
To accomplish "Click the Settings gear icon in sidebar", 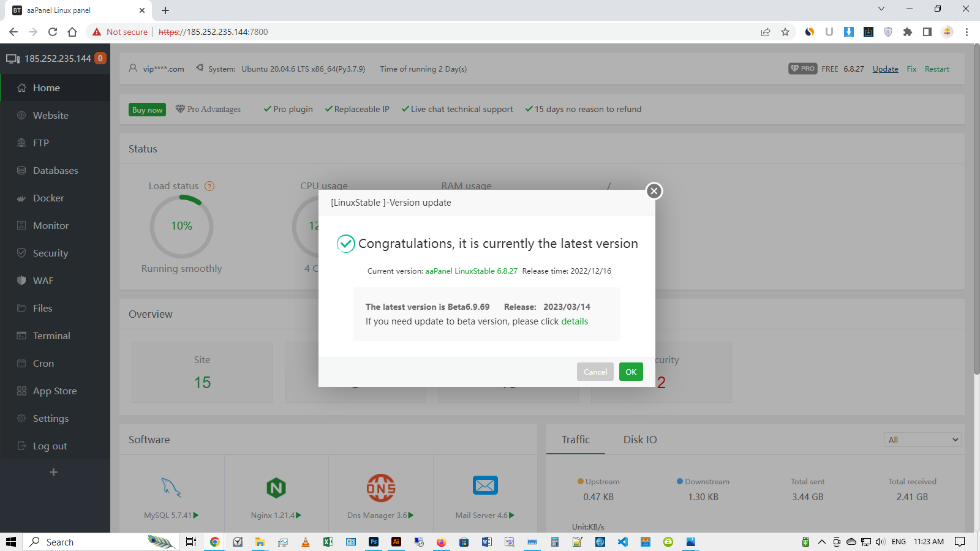I will (x=21, y=418).
